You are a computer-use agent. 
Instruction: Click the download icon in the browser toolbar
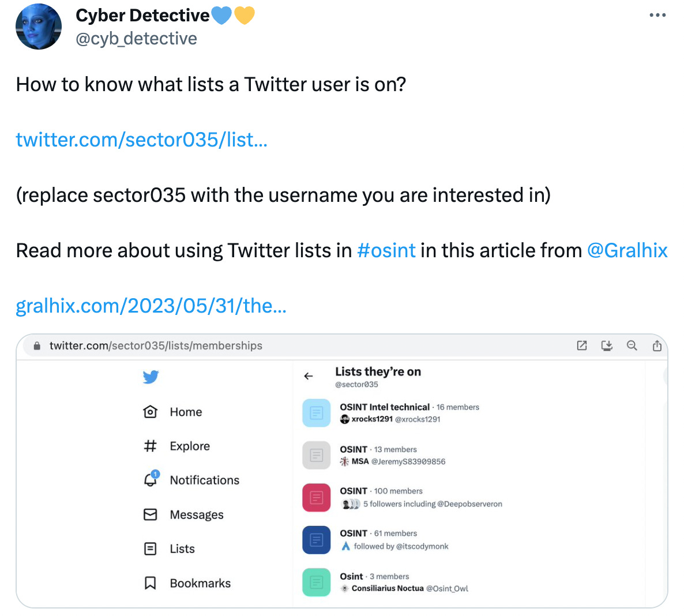(607, 345)
